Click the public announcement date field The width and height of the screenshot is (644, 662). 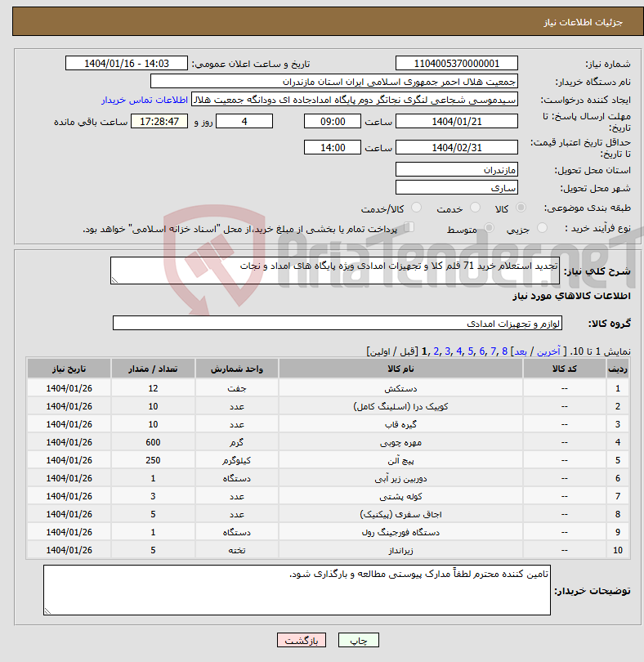click(x=126, y=63)
